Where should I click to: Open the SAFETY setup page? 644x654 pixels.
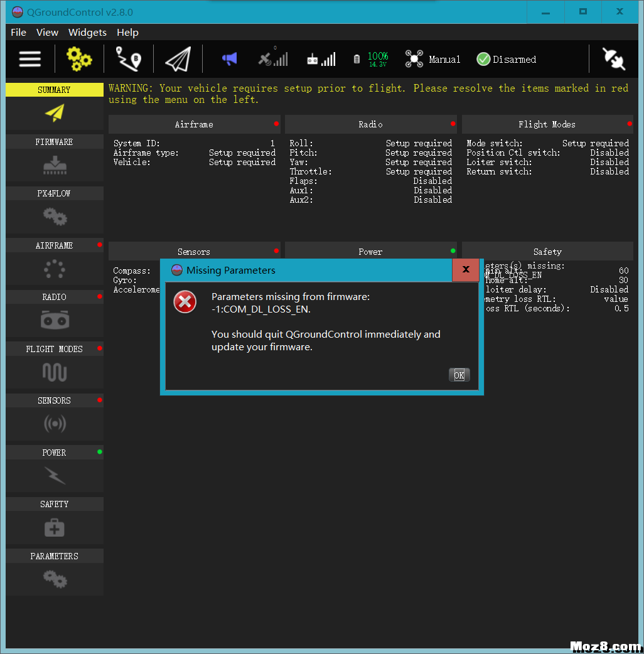54,504
